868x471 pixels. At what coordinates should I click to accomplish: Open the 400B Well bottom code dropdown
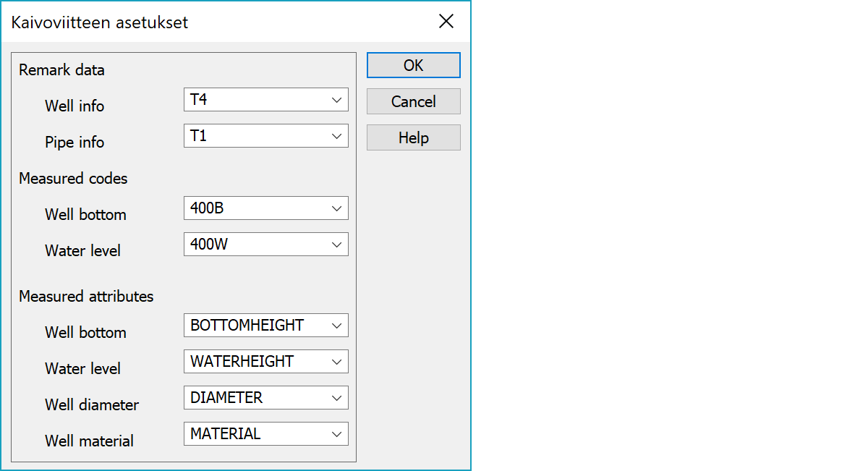[266, 208]
